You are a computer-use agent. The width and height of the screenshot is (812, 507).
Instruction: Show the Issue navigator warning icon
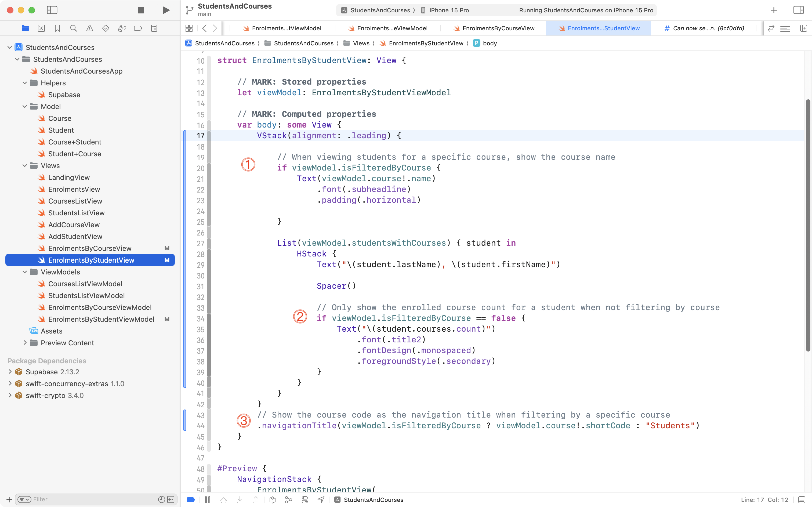click(89, 28)
